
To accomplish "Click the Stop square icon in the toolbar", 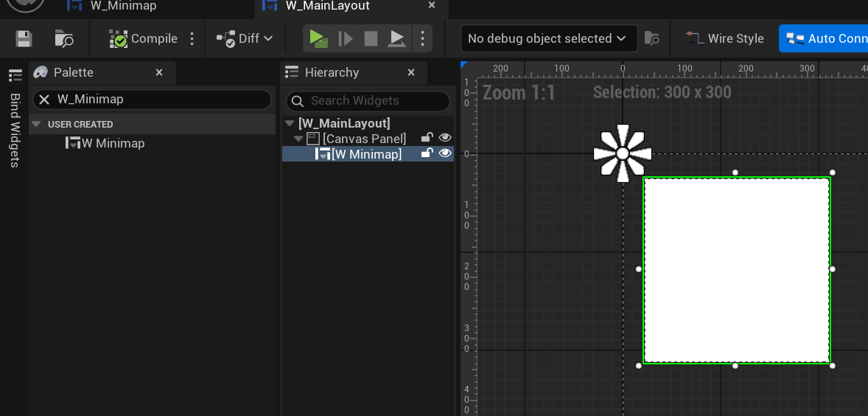I will click(371, 38).
